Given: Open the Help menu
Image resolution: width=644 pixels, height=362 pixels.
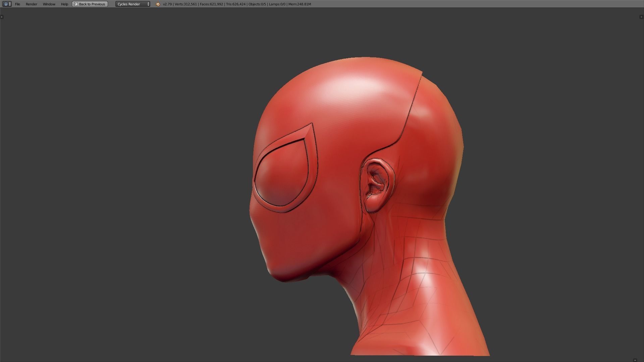Looking at the screenshot, I should point(64,4).
